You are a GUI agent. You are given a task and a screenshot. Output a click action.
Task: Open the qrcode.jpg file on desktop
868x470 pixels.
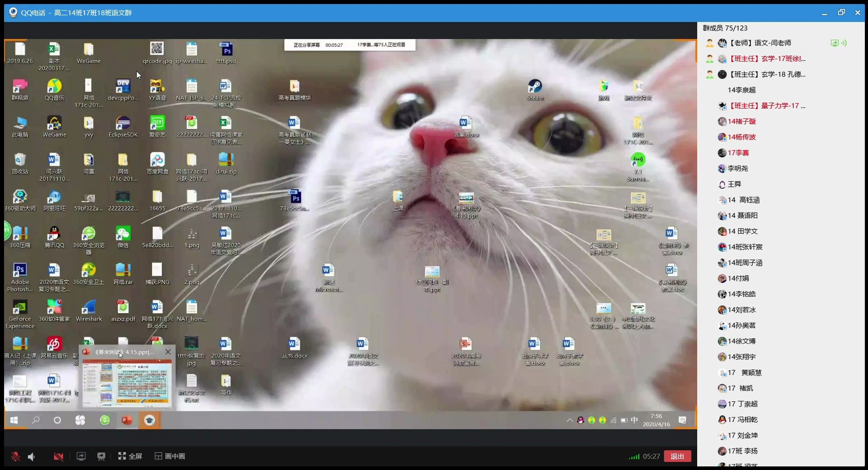coord(157,53)
